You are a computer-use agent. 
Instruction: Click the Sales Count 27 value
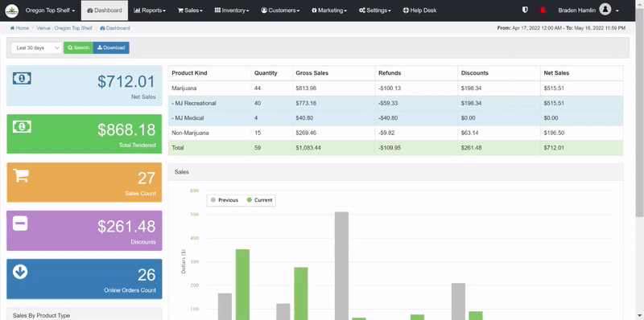[x=147, y=178]
